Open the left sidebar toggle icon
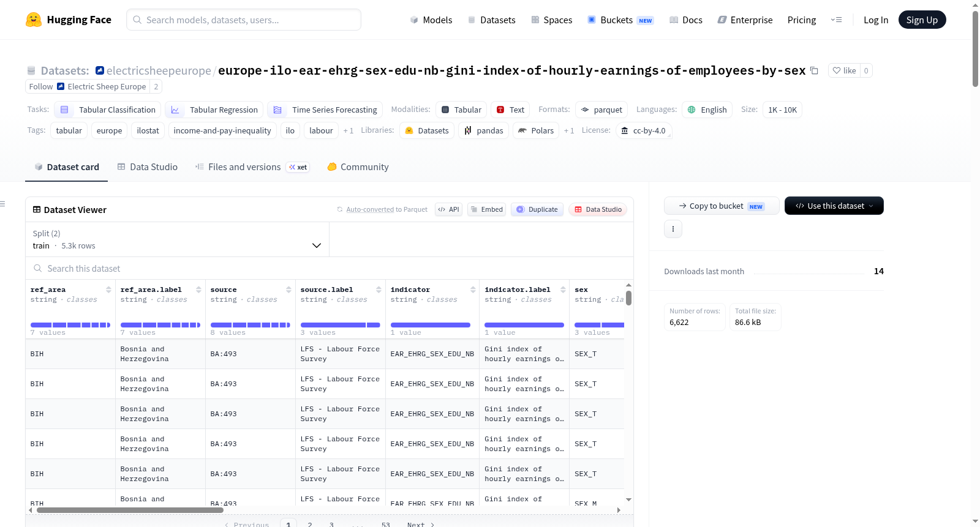980x527 pixels. click(2, 204)
